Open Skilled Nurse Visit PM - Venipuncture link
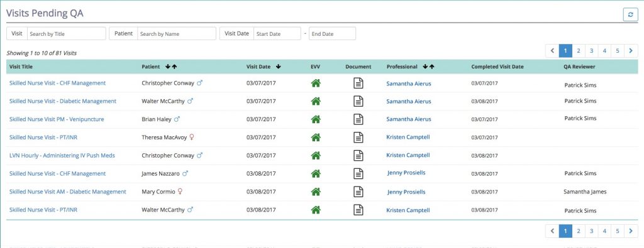This screenshot has height=248, width=644. (x=57, y=119)
